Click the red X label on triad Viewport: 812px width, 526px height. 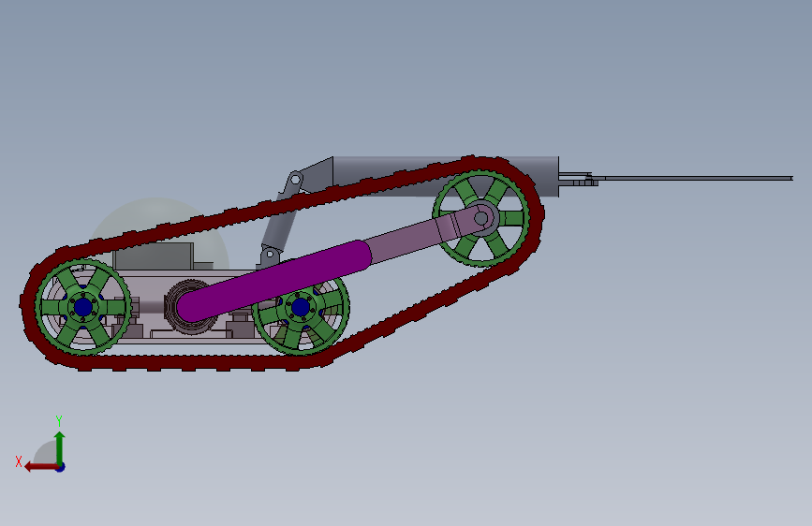19,461
